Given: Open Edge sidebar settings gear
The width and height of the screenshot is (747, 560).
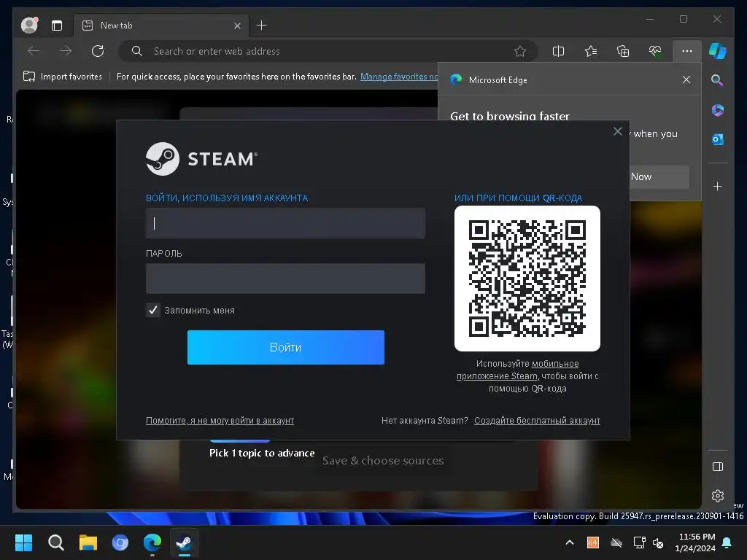Looking at the screenshot, I should click(x=718, y=496).
